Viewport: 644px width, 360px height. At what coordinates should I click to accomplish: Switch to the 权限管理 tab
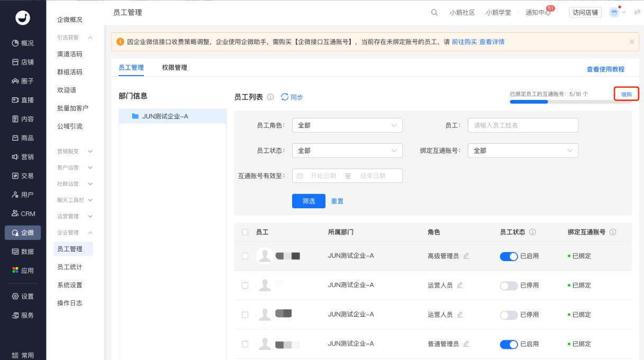pyautogui.click(x=175, y=68)
